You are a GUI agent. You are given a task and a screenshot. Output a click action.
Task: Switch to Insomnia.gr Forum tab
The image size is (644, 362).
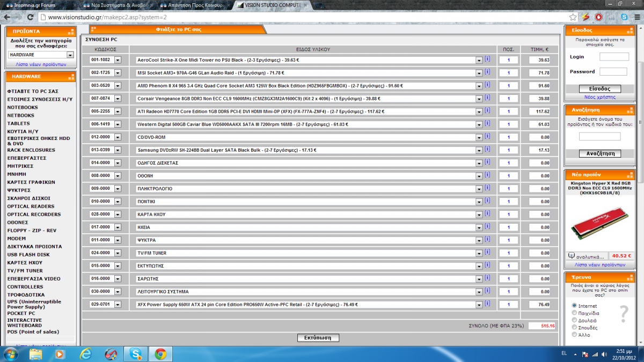pos(38,4)
